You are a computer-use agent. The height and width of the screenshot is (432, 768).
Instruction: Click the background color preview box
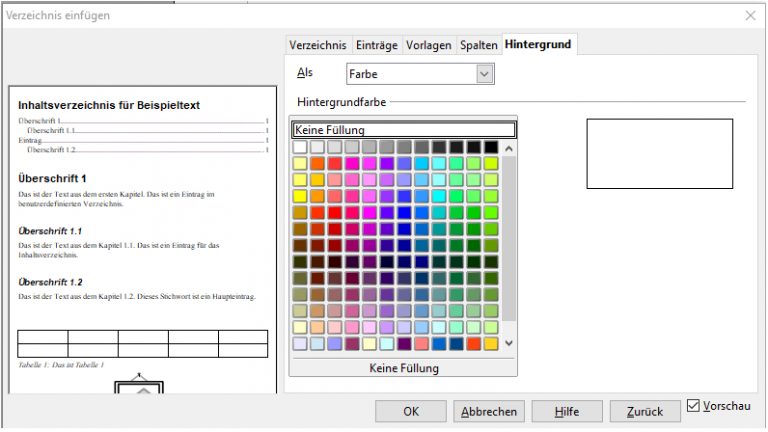[660, 154]
